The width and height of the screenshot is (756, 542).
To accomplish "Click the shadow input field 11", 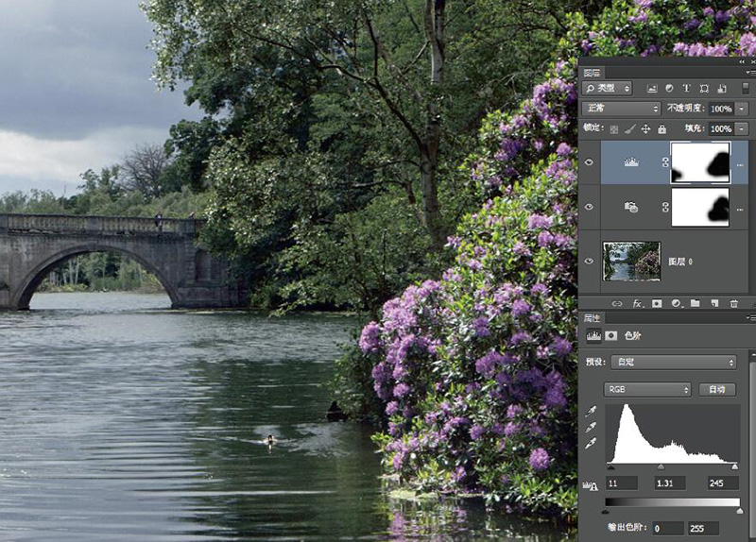I will pyautogui.click(x=622, y=483).
